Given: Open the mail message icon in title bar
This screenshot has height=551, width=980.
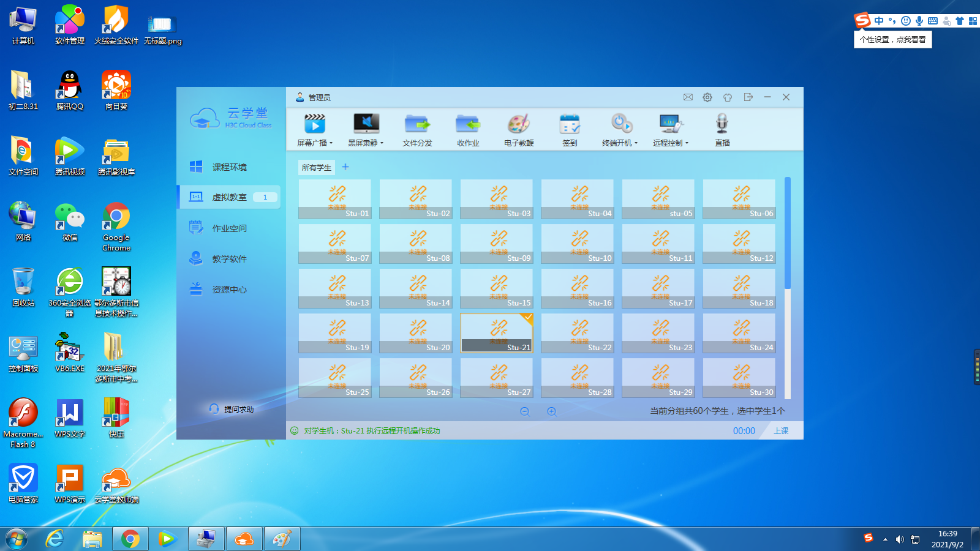Looking at the screenshot, I should point(688,97).
